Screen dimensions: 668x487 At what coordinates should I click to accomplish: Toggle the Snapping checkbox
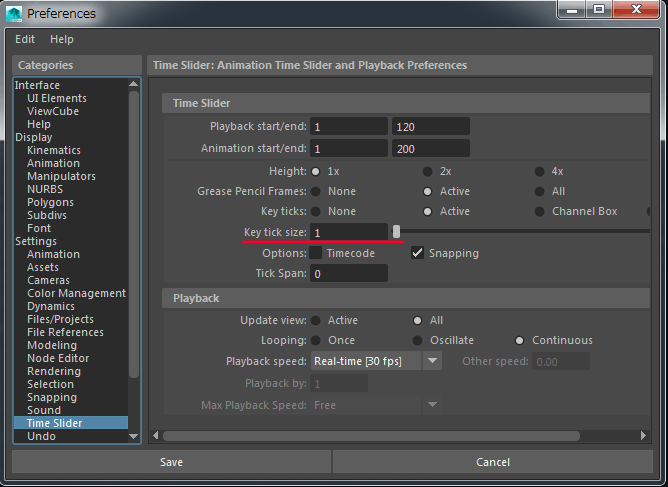pyautogui.click(x=418, y=253)
